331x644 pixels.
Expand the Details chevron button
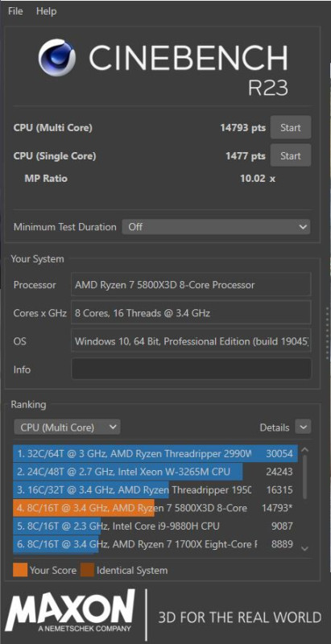tap(303, 427)
